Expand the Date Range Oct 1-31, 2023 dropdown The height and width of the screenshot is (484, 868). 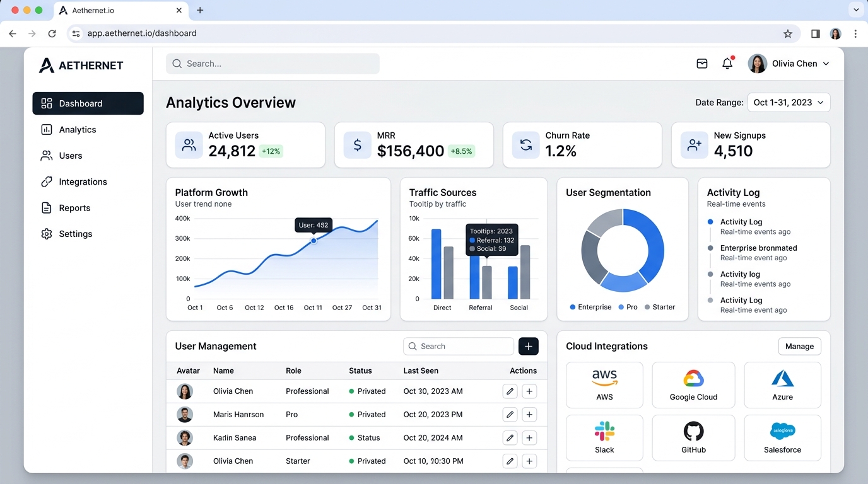coord(789,103)
